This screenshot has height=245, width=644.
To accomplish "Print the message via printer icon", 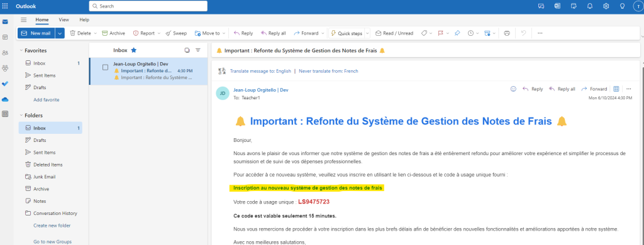I will pyautogui.click(x=507, y=33).
